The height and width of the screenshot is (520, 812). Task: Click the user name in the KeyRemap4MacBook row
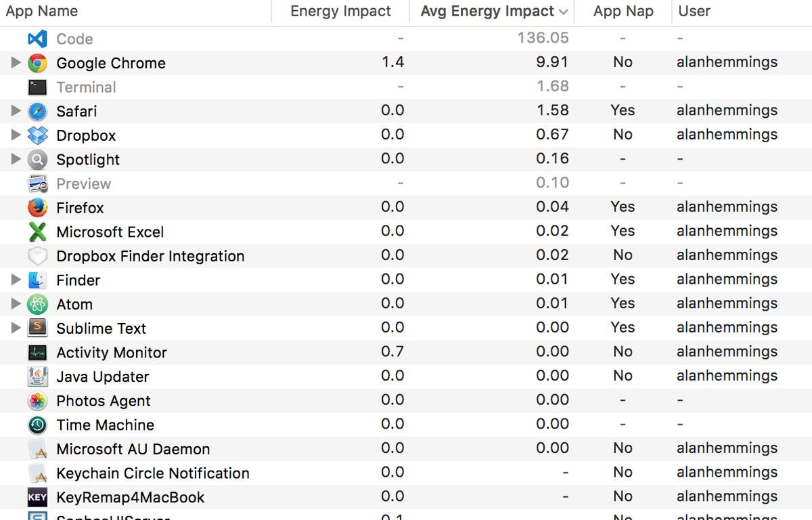(x=727, y=497)
